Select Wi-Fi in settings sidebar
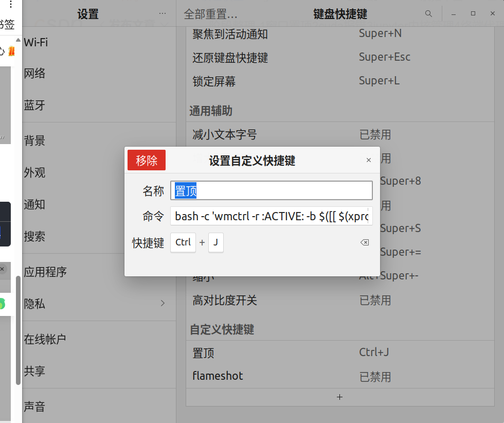 point(99,42)
